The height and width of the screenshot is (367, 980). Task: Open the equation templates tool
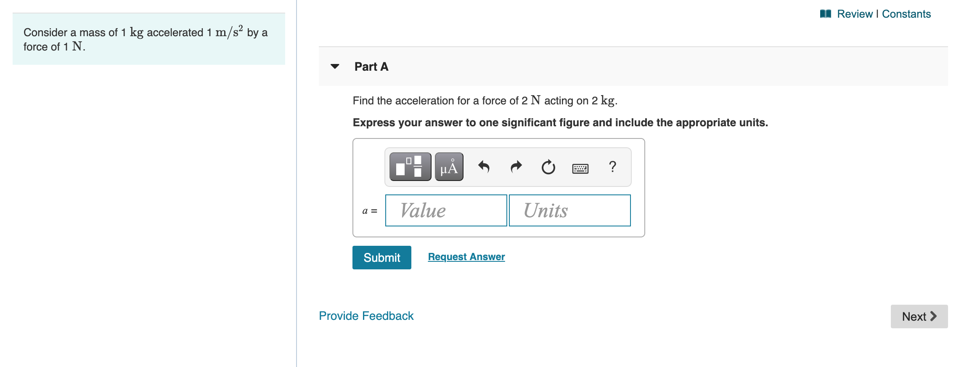(x=409, y=167)
